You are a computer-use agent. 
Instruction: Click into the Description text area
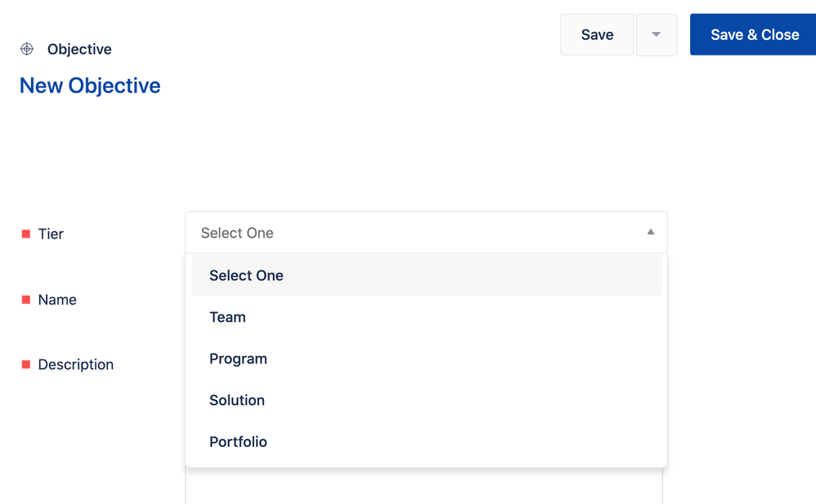pyautogui.click(x=424, y=486)
